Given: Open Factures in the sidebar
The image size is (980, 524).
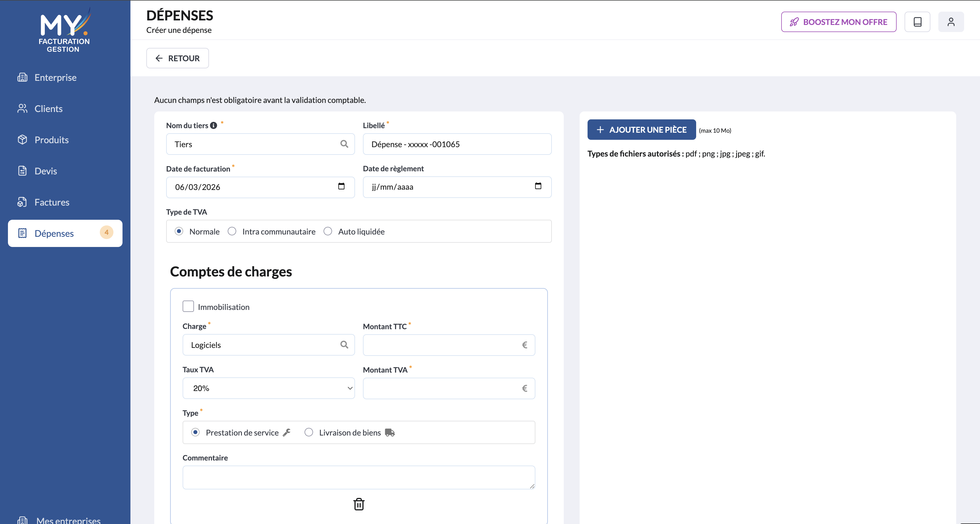Looking at the screenshot, I should click(x=52, y=202).
